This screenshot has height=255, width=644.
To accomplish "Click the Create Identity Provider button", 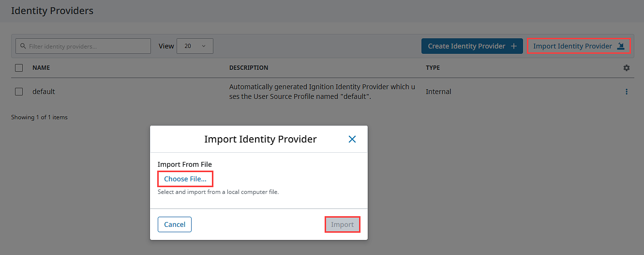I will tap(472, 46).
